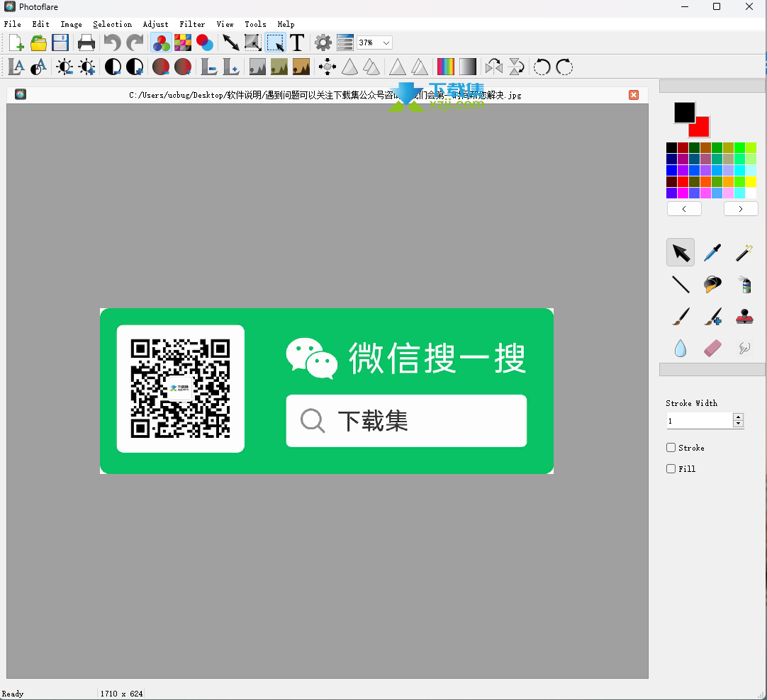Open an image file via folder icon
The width and height of the screenshot is (767, 700).
38,43
